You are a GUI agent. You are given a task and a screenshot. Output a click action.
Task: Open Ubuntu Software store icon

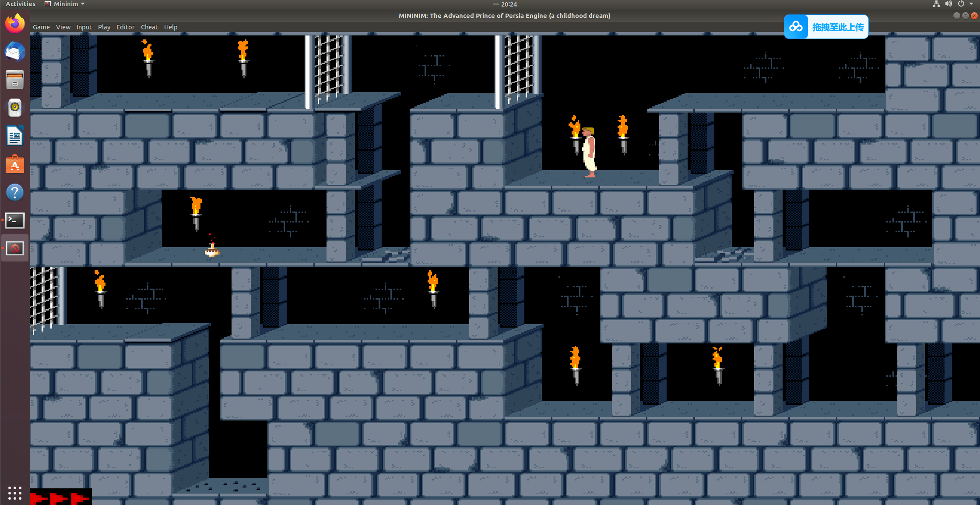click(15, 164)
